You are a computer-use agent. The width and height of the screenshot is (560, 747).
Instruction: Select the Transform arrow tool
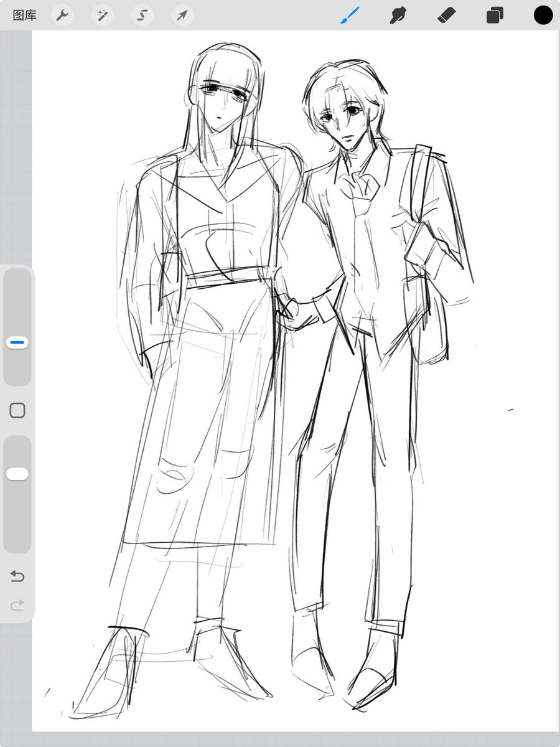182,16
